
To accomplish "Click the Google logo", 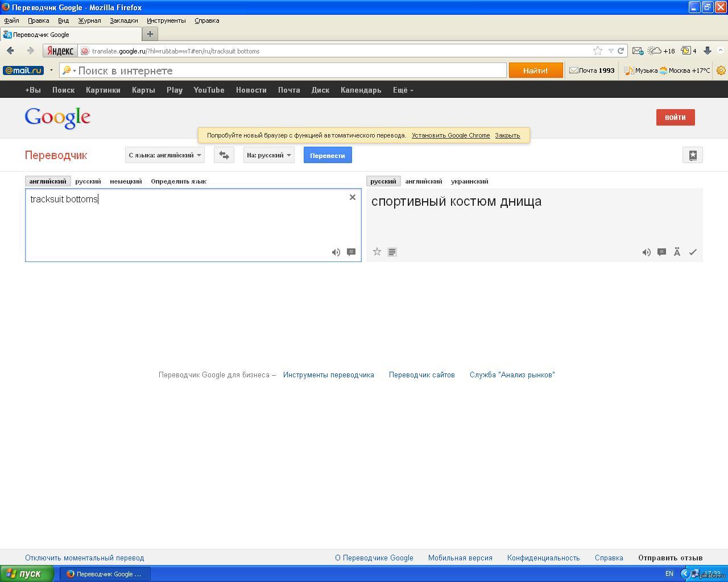I will coord(57,118).
